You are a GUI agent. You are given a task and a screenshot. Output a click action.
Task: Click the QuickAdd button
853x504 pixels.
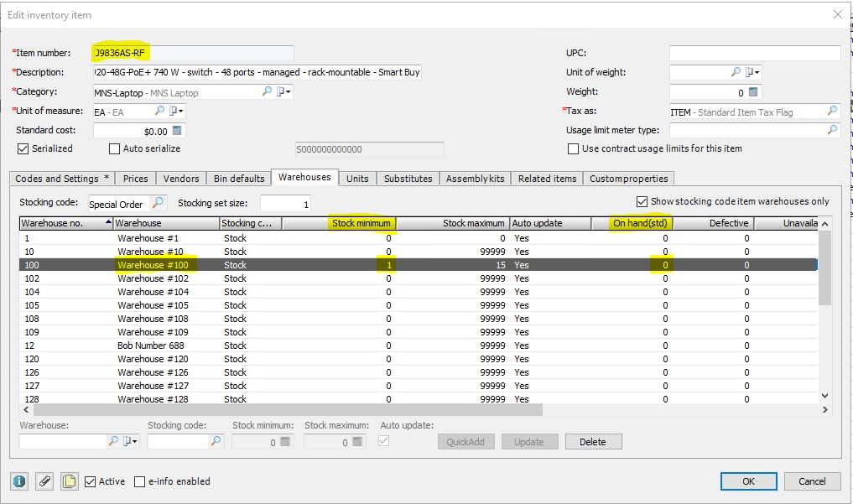(x=466, y=441)
